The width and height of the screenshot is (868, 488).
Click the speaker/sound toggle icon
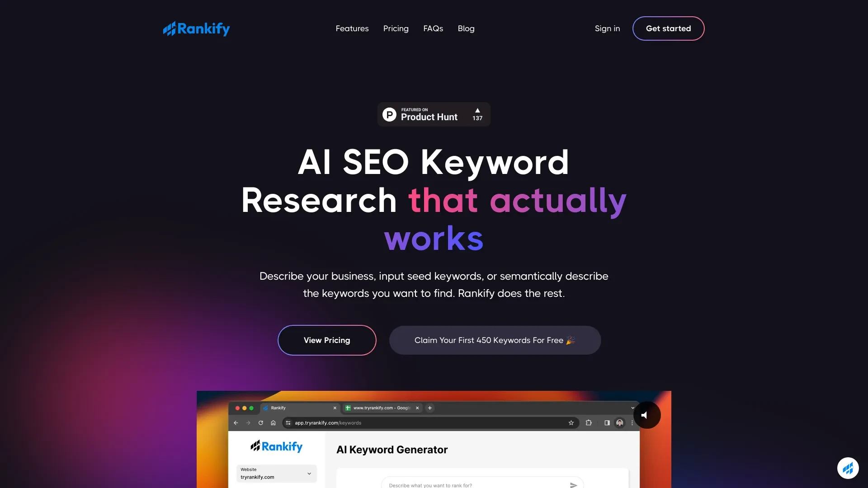click(x=644, y=415)
